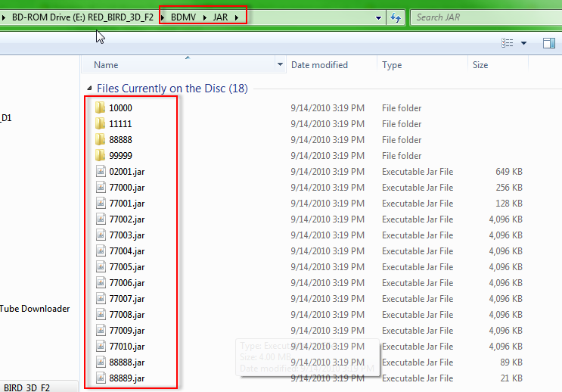Expand the arrow after JAR in the breadcrumb
Screen dimensions: 562x392
click(238, 17)
